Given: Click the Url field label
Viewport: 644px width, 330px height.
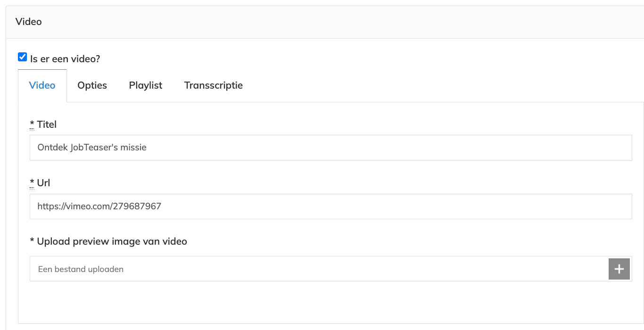Looking at the screenshot, I should tap(43, 183).
